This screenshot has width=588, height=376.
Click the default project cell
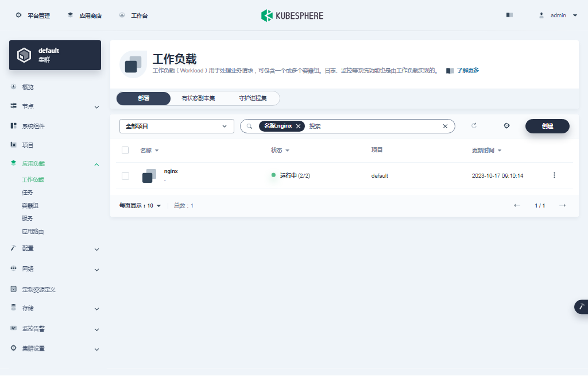(380, 175)
